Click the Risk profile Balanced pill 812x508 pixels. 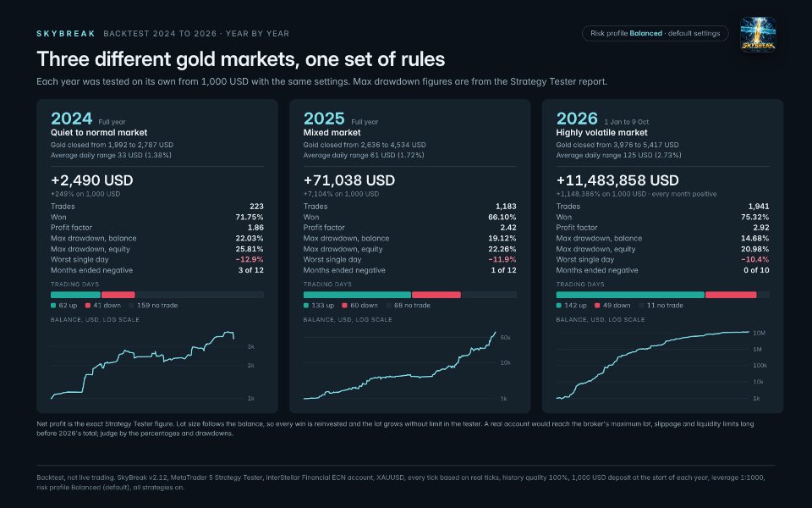click(x=655, y=33)
